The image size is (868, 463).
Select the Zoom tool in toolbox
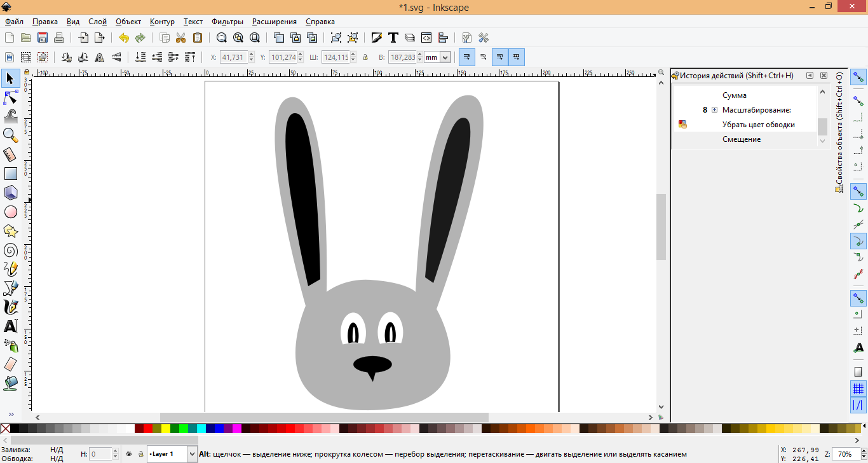pyautogui.click(x=10, y=135)
